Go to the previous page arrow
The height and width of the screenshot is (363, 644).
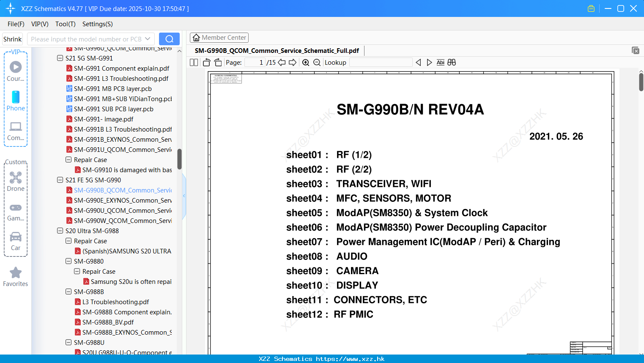pyautogui.click(x=282, y=63)
